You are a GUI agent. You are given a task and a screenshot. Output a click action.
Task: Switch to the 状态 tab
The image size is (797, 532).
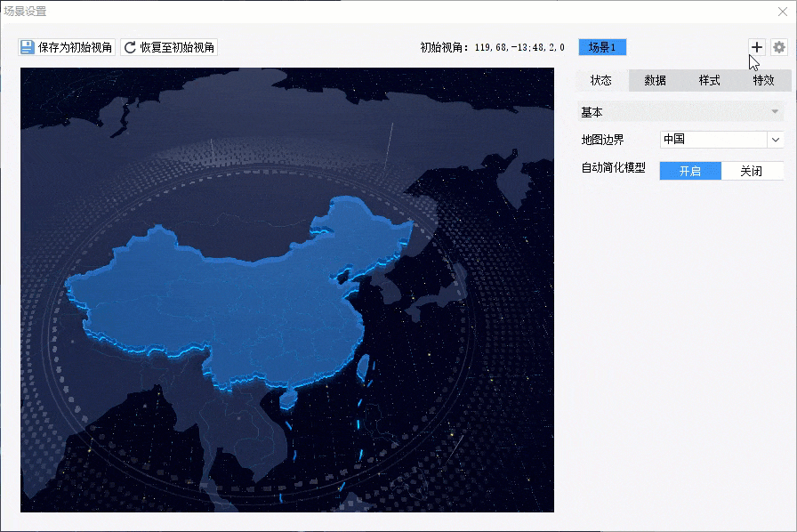[x=601, y=80]
